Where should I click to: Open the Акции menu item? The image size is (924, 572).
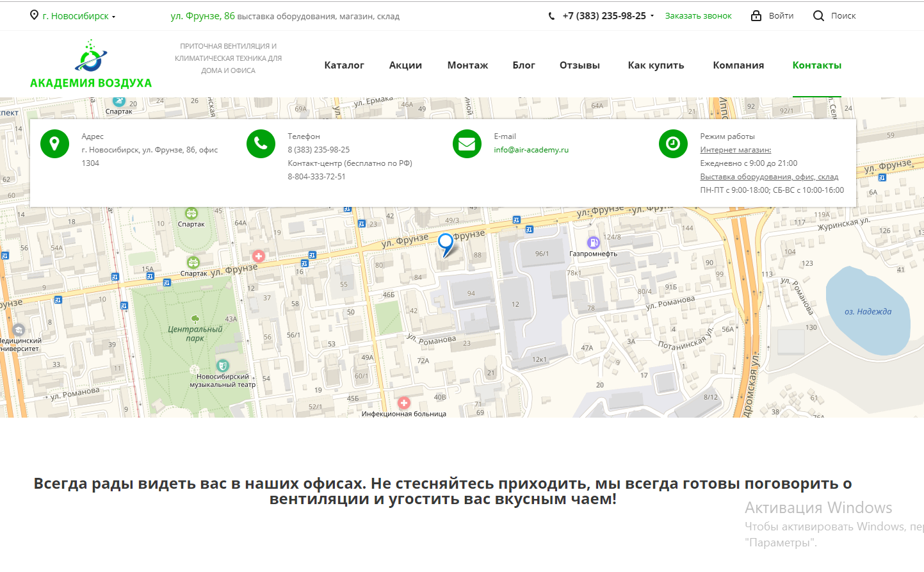tap(405, 65)
